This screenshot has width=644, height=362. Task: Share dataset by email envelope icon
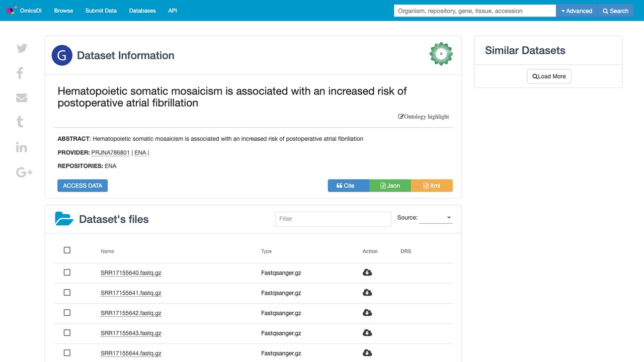coord(22,98)
